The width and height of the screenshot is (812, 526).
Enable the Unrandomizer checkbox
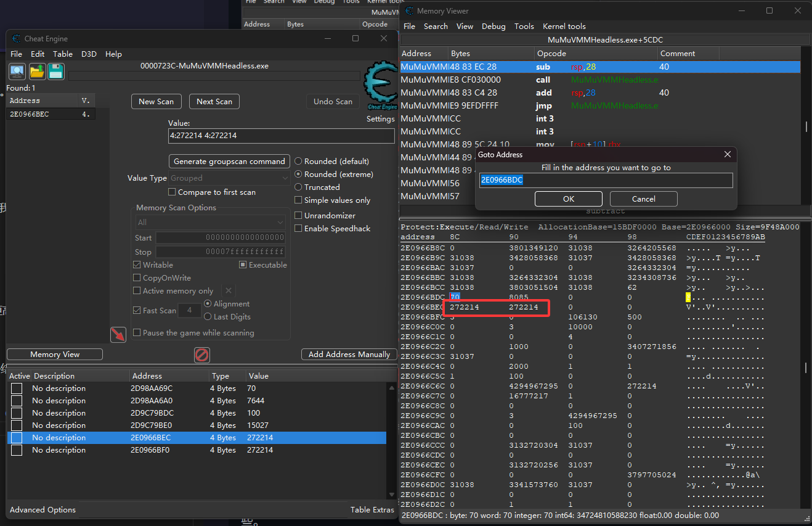point(298,216)
